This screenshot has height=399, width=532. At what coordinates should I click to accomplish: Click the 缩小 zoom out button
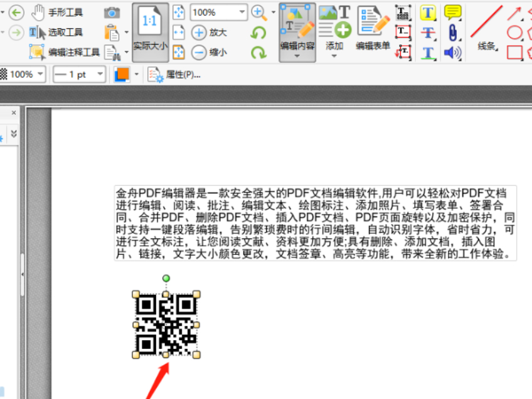click(x=209, y=52)
